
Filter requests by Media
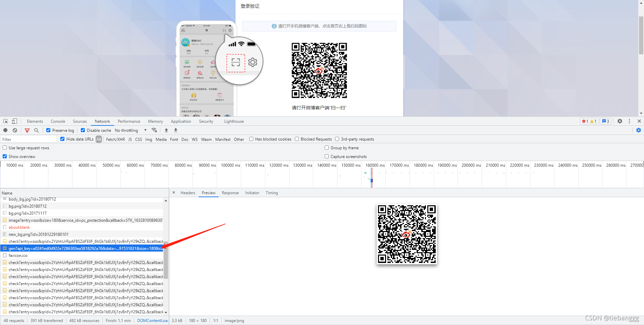pyautogui.click(x=161, y=140)
